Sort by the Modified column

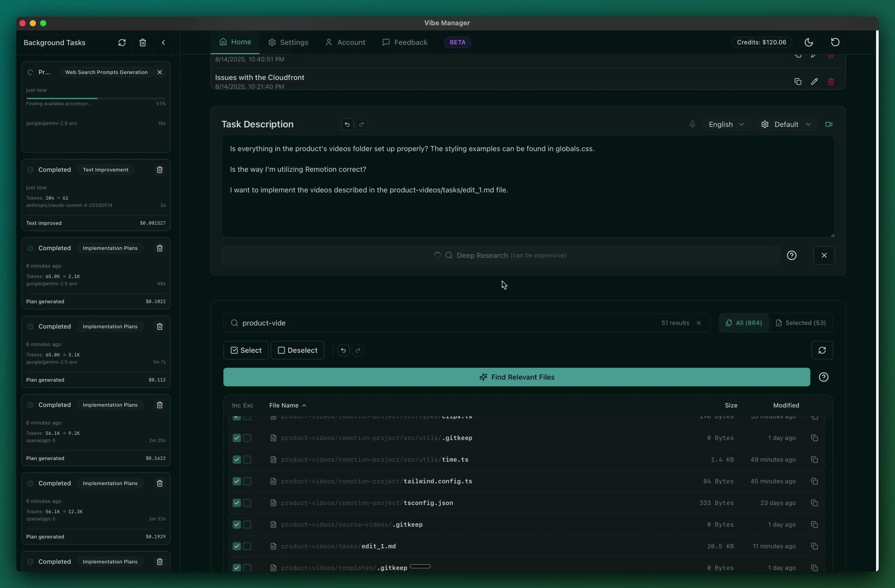(x=786, y=405)
